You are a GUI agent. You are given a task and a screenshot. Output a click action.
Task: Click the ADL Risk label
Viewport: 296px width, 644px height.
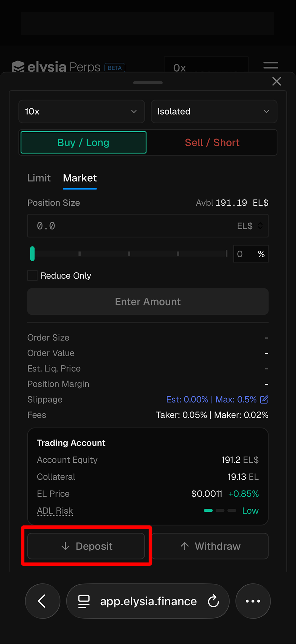pyautogui.click(x=55, y=511)
